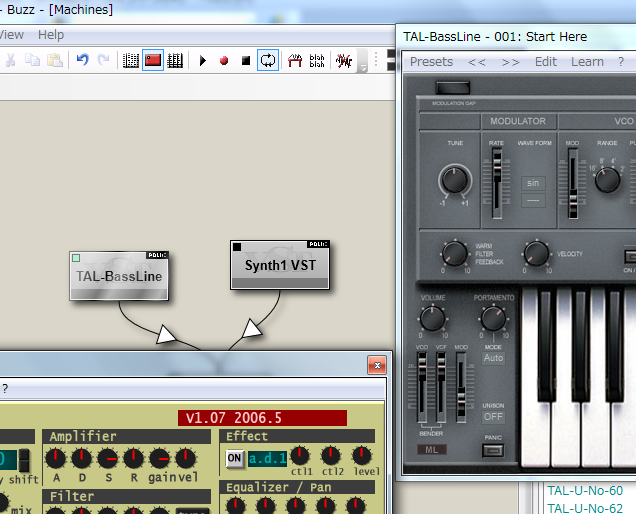Open the pattern editor view icon
Viewport: 636px width, 514px height.
point(131,61)
